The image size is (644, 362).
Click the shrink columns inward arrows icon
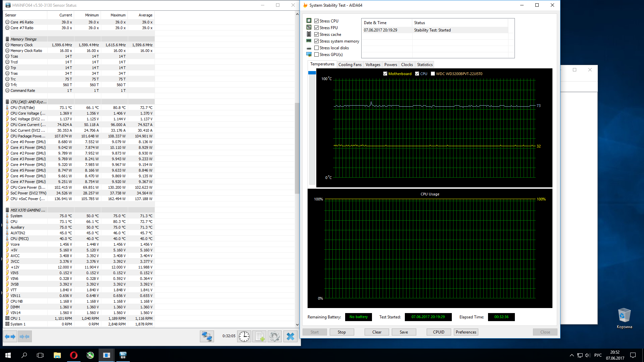24,337
